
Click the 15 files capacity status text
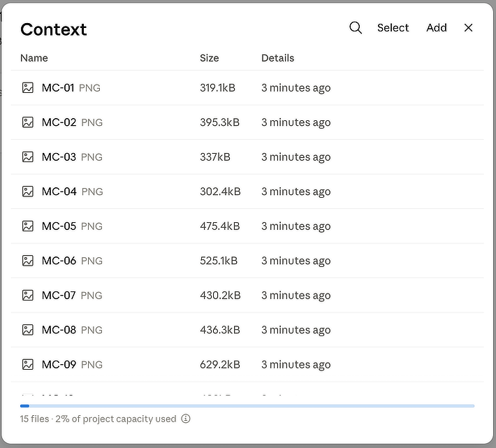point(98,419)
